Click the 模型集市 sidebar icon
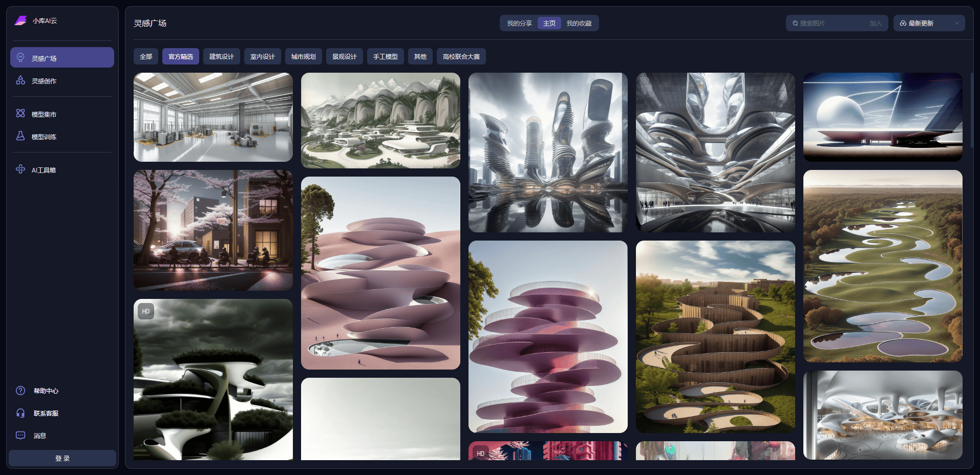Screen dimensions: 980x475 [20, 114]
